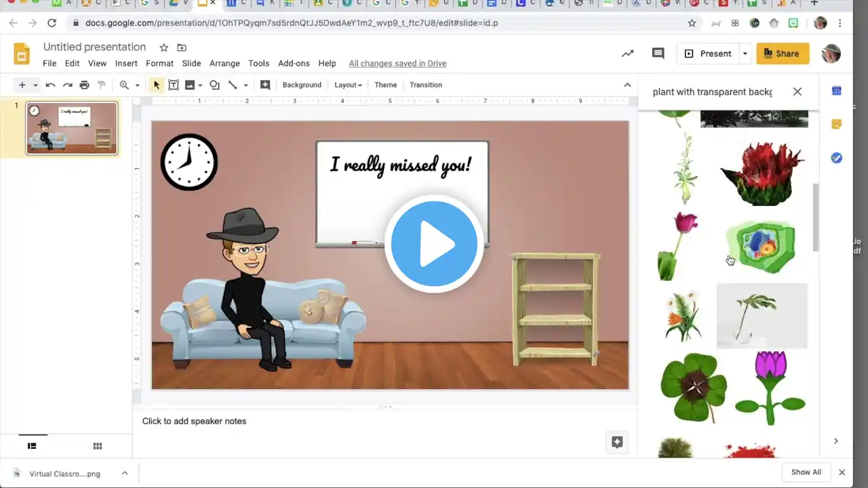This screenshot has height=488, width=868.
Task: Open the Zoom dropdown arrow
Action: coord(137,85)
